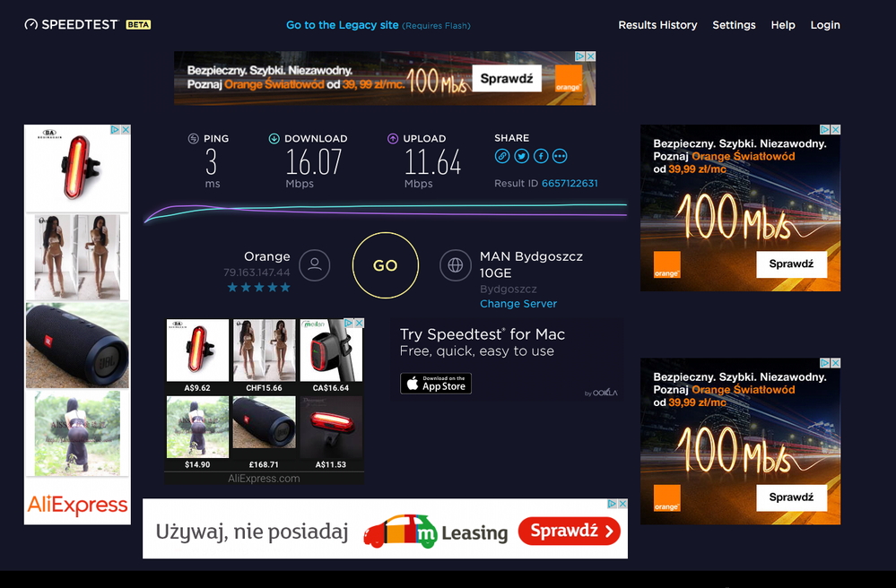The width and height of the screenshot is (896, 588).
Task: Click the orange logo in top banner
Action: pos(569,78)
